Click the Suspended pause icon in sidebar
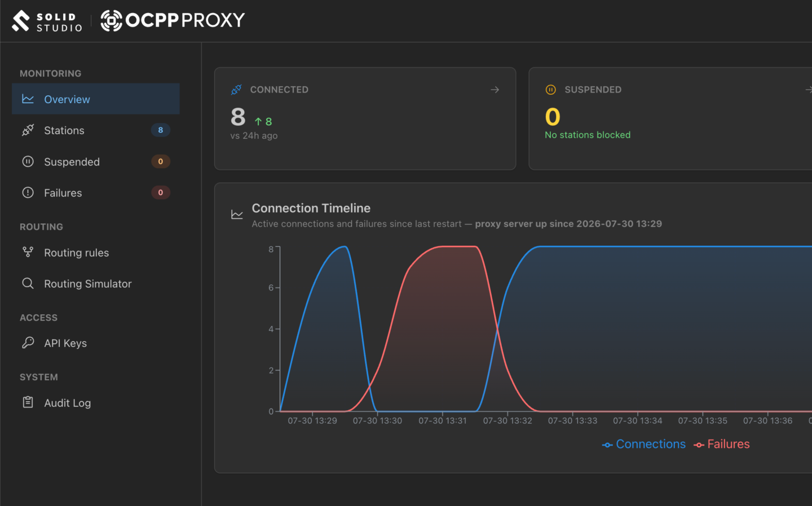This screenshot has height=506, width=812. click(x=28, y=161)
